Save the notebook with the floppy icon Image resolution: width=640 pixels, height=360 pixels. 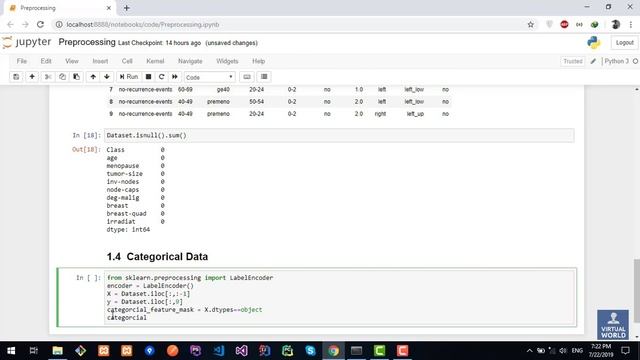point(16,77)
